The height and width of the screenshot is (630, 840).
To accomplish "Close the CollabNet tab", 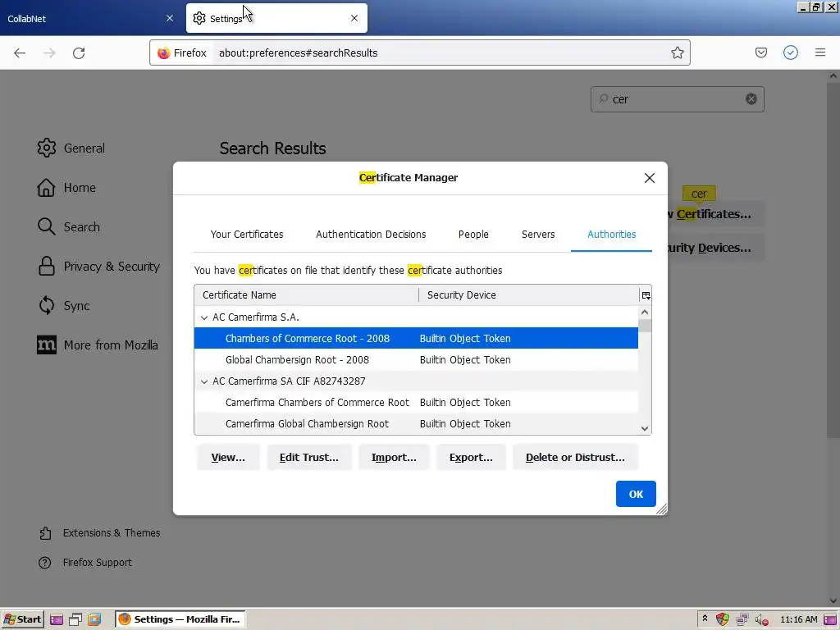I will coord(170,18).
